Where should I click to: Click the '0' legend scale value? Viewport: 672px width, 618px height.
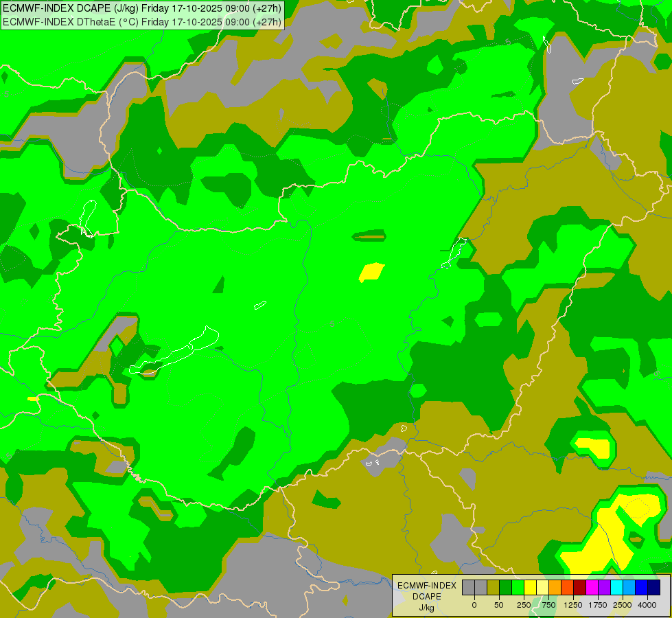tap(474, 605)
